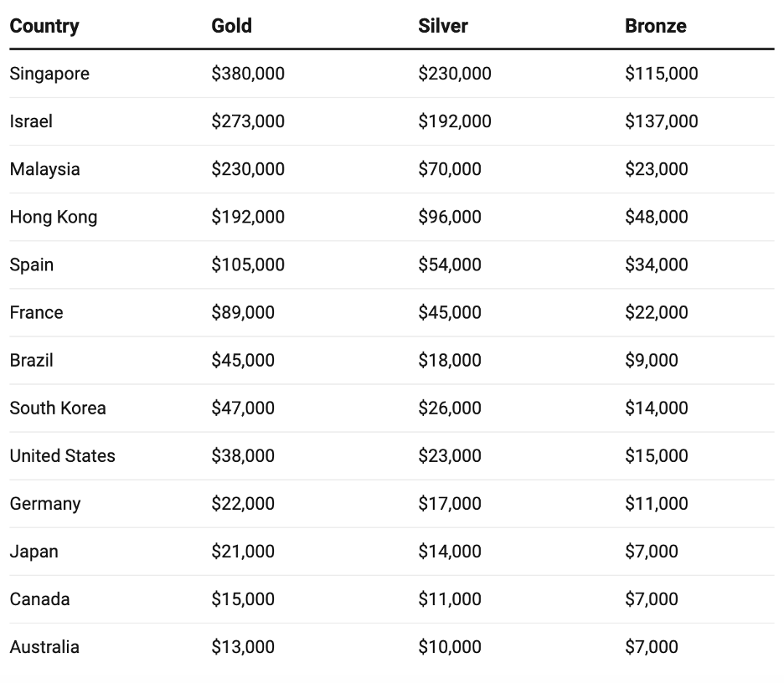Click the Brazil country cell
The height and width of the screenshot is (683, 784).
(x=32, y=360)
